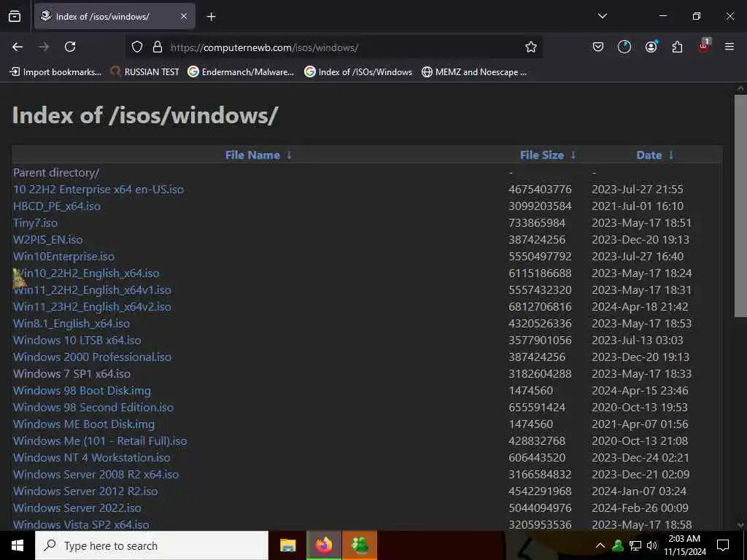747x560 pixels.
Task: Open the Tiny7.iso file link
Action: pos(35,223)
